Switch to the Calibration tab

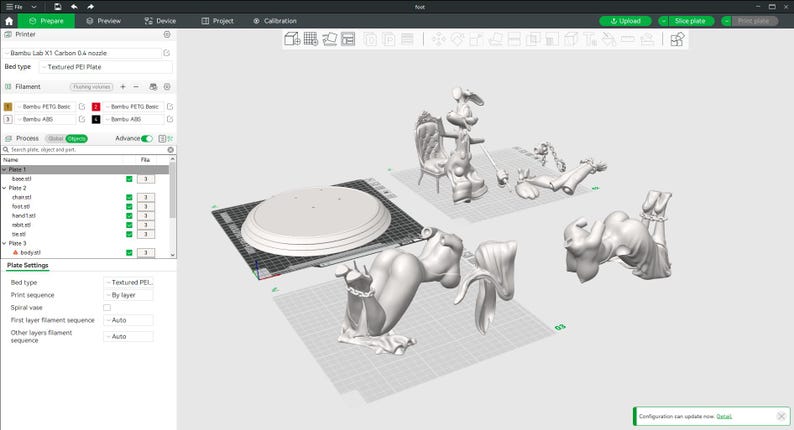pyautogui.click(x=275, y=21)
